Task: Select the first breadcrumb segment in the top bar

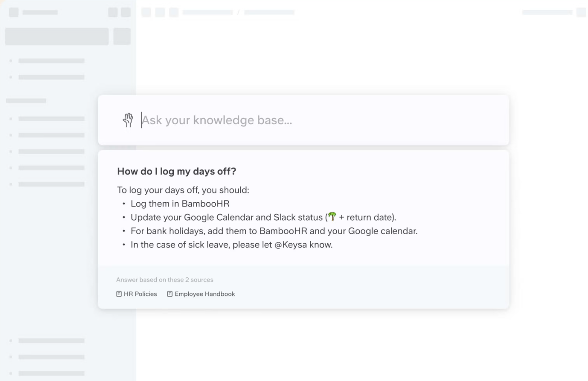Action: (x=208, y=12)
